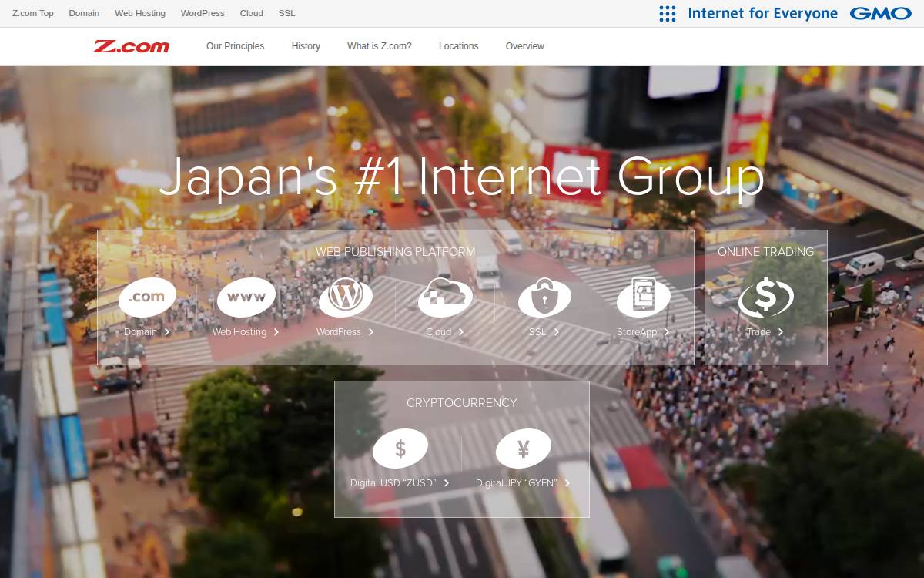Select the Digital JPY yen icon
The height and width of the screenshot is (578, 924).
pyautogui.click(x=524, y=449)
